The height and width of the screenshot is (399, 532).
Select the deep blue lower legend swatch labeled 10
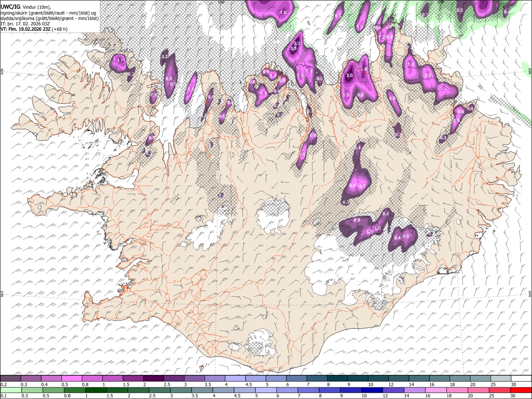pos(372,390)
